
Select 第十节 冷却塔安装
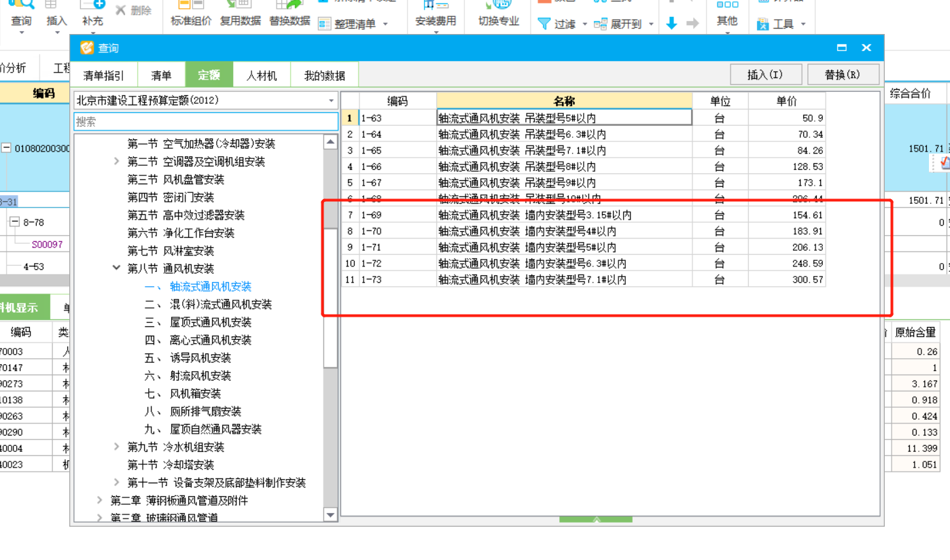(171, 465)
